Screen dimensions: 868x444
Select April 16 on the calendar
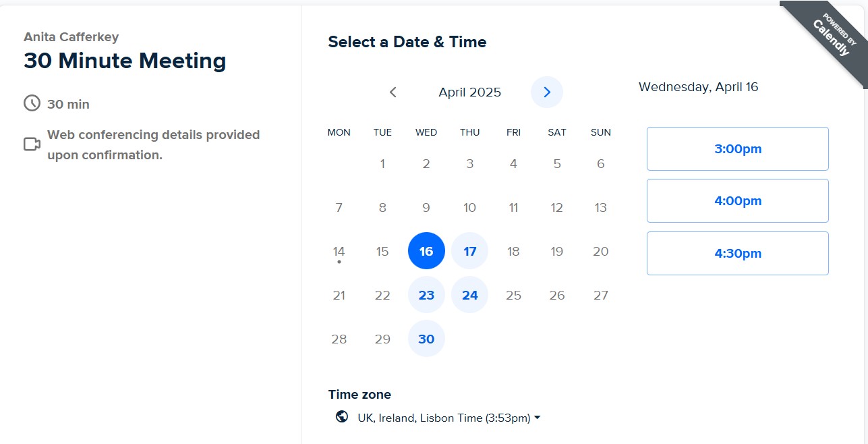(426, 251)
